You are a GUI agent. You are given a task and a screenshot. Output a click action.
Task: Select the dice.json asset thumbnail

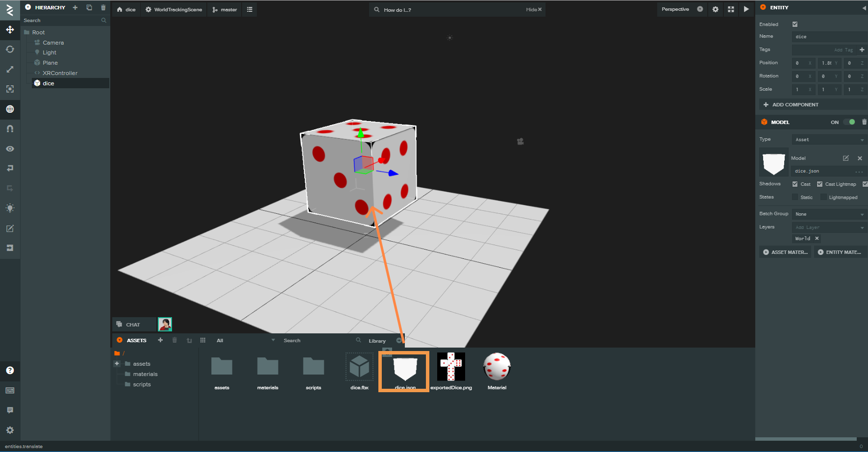pos(403,368)
